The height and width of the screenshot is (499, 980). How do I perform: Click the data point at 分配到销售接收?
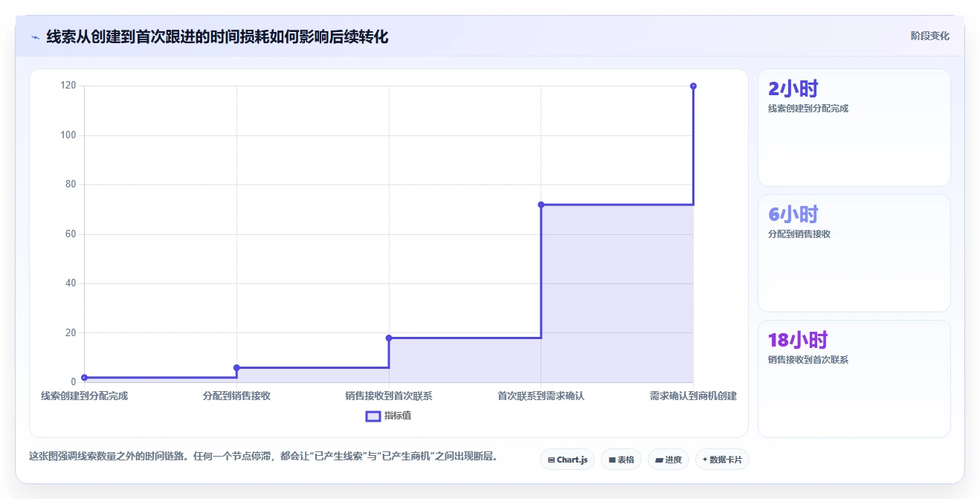pyautogui.click(x=236, y=367)
